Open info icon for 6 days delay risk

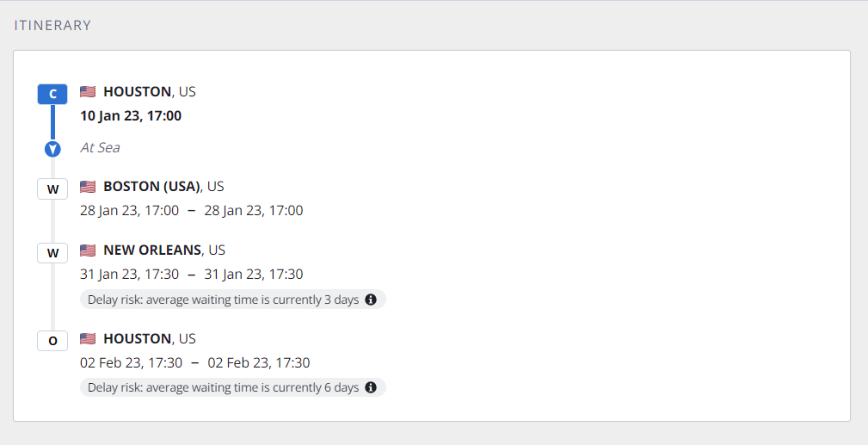pos(371,387)
